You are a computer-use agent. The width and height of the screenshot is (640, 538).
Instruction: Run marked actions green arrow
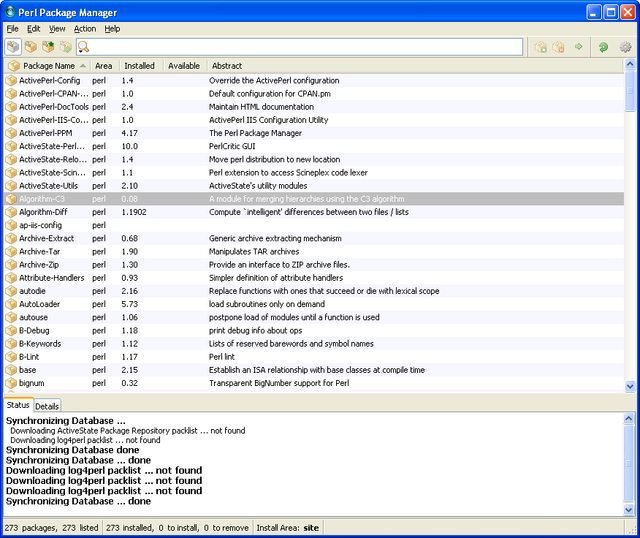pos(578,47)
